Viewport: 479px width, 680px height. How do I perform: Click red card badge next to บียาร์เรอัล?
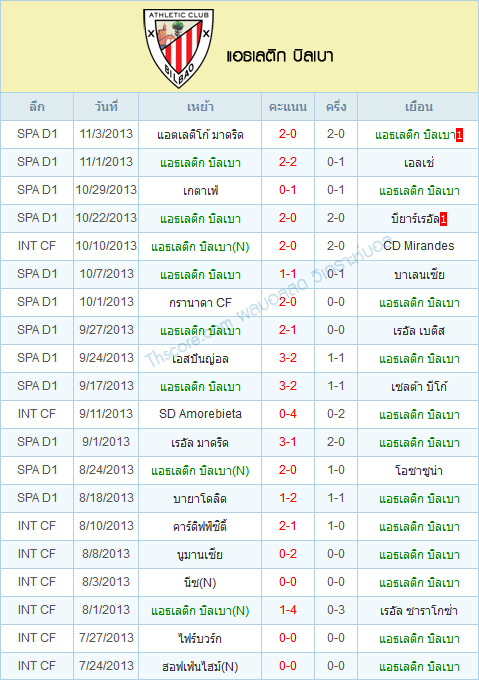443,219
